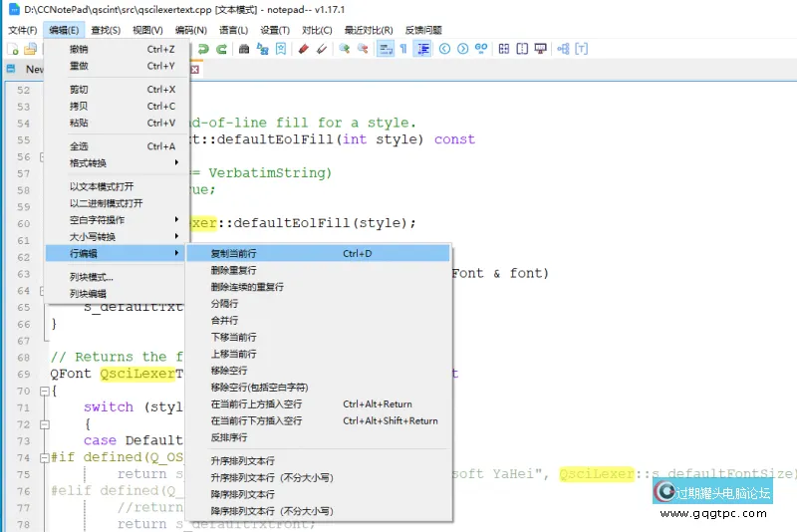Choose 重做 Ctrl+Y menu entry
Viewport: 797px width, 532px height.
click(x=117, y=66)
